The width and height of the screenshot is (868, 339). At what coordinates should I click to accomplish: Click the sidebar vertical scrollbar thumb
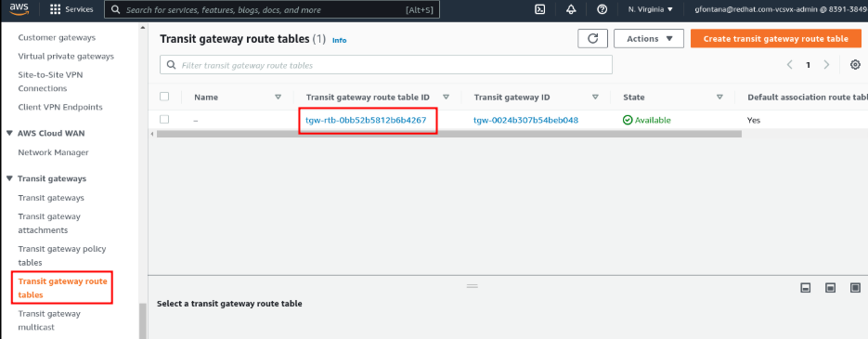click(x=142, y=320)
